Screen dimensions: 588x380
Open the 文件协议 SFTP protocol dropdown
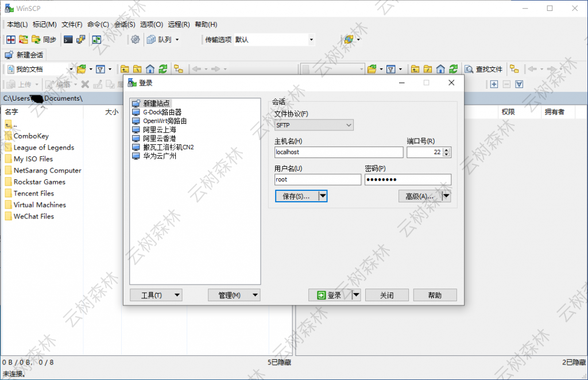314,125
